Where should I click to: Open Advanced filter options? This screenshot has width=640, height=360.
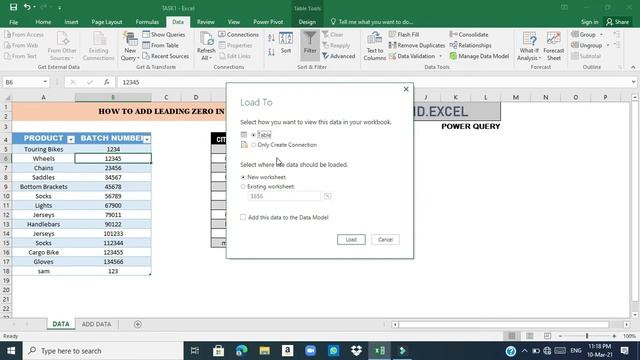click(339, 56)
